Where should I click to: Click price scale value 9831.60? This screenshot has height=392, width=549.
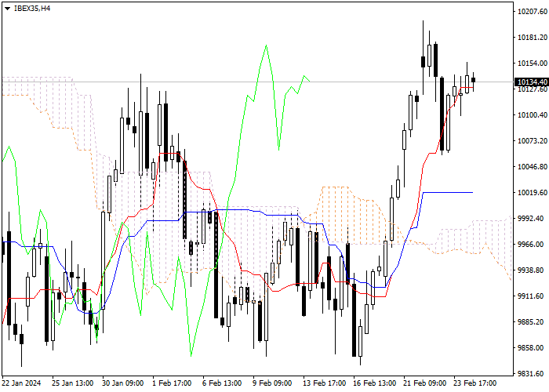click(x=533, y=374)
